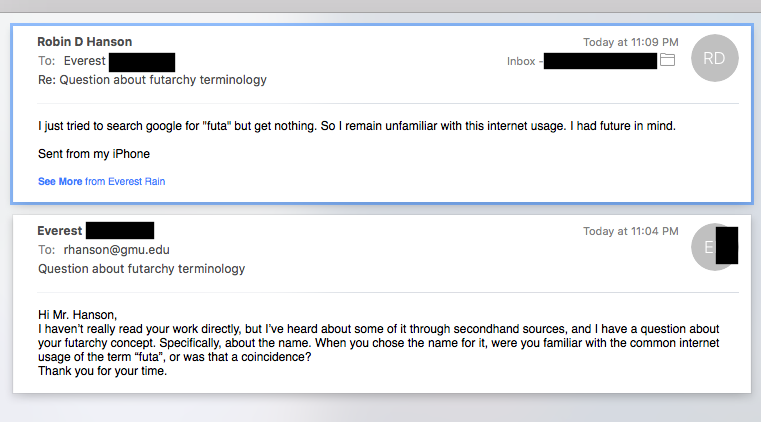Click the Inbox mailbox label text
761x422 pixels.
click(521, 62)
